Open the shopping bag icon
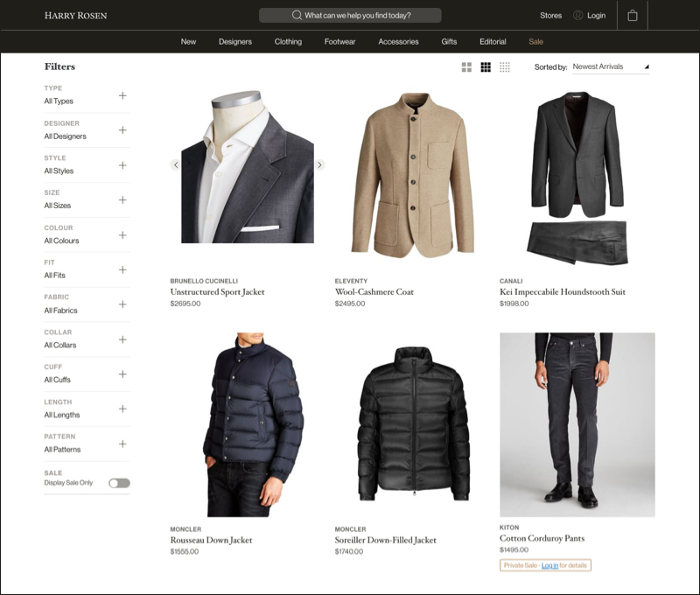Screen dimensions: 700x595 (632, 16)
